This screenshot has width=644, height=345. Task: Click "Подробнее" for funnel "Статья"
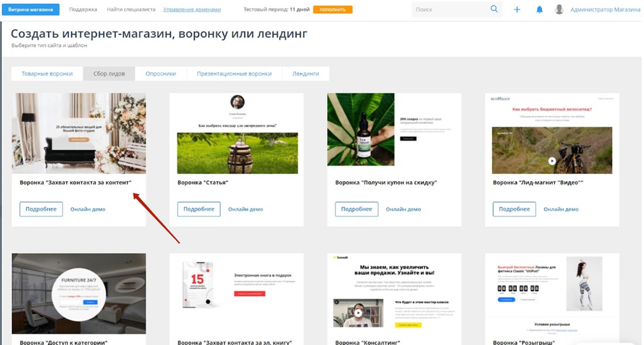coord(199,209)
